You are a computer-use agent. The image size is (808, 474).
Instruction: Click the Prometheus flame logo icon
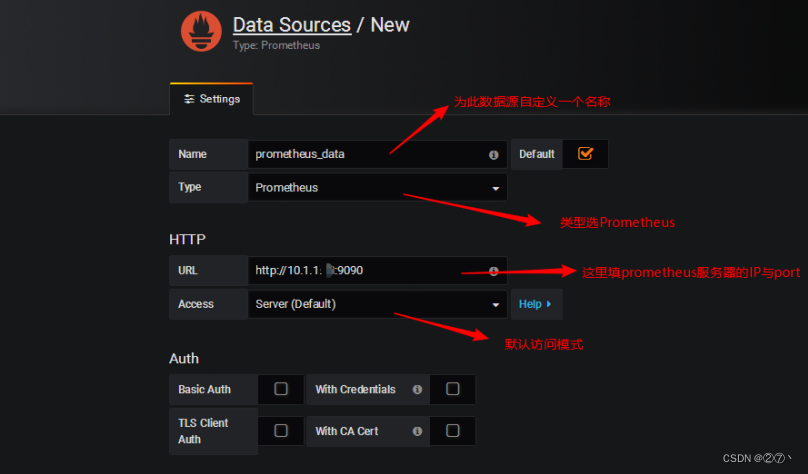click(x=201, y=31)
